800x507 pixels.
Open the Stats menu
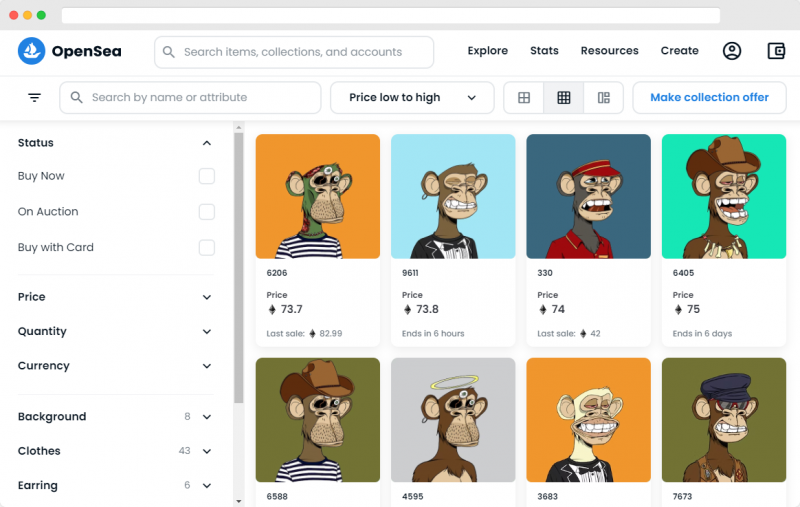click(x=544, y=51)
